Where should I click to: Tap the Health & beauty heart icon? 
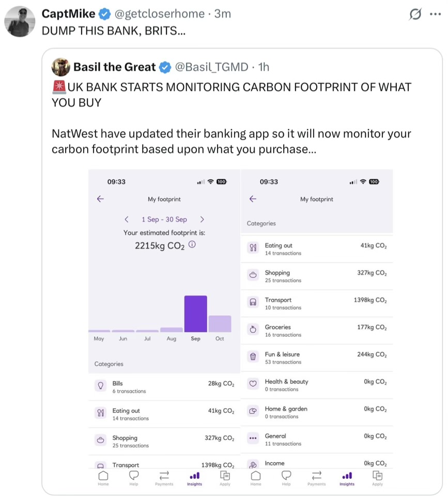tap(253, 384)
